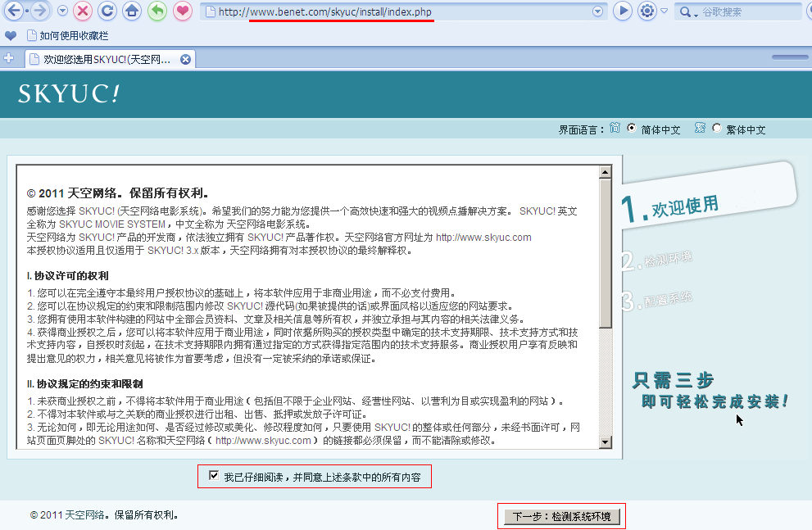Viewport: 812px width, 530px height.
Task: Reload the page with the refresh icon
Action: point(107,11)
